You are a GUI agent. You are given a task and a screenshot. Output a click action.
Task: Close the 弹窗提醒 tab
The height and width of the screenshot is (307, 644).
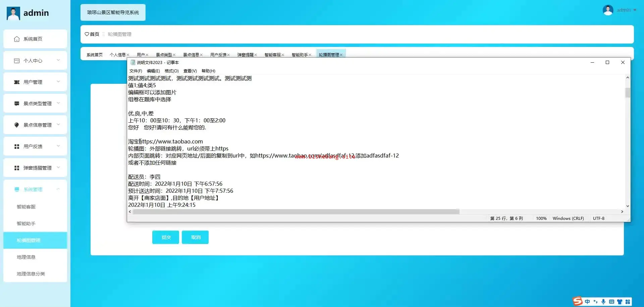tap(256, 55)
